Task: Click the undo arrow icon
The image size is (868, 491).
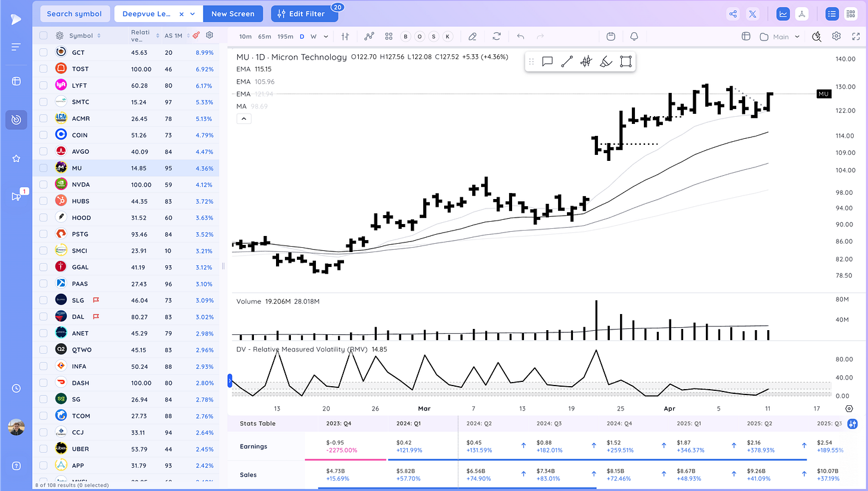Action: pyautogui.click(x=520, y=36)
